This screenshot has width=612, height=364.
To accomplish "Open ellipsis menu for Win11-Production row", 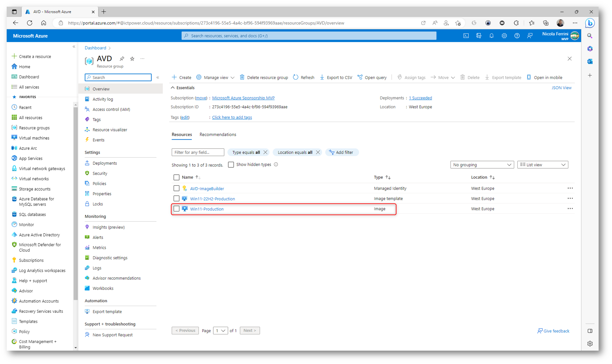I will click(x=570, y=209).
